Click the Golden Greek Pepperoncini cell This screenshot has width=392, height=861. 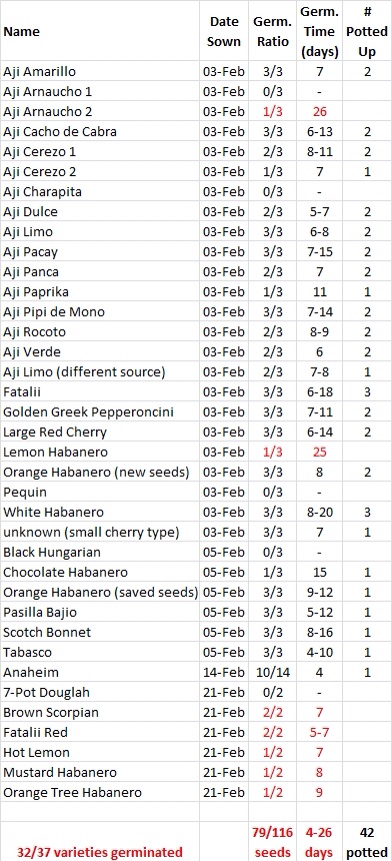tap(99, 412)
